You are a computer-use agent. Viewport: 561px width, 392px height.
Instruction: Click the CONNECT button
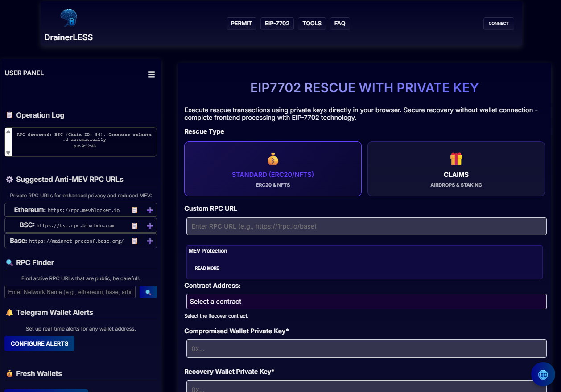tap(499, 24)
